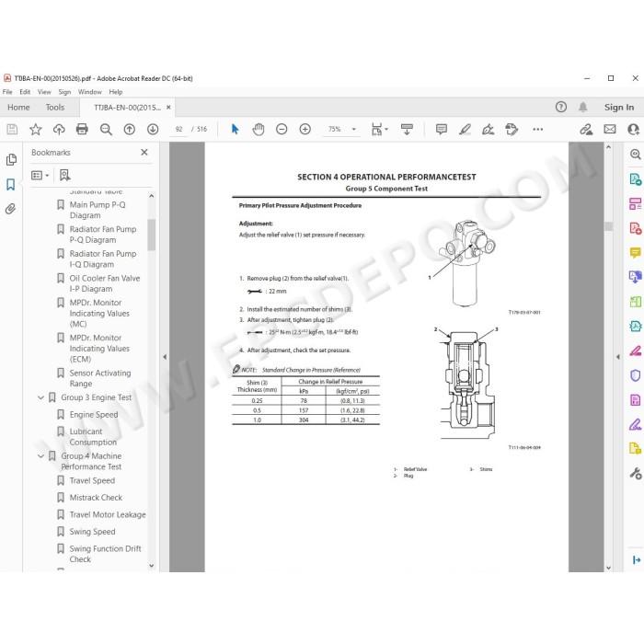Open the zoom level dropdown arrow
The image size is (644, 644).
(353, 130)
